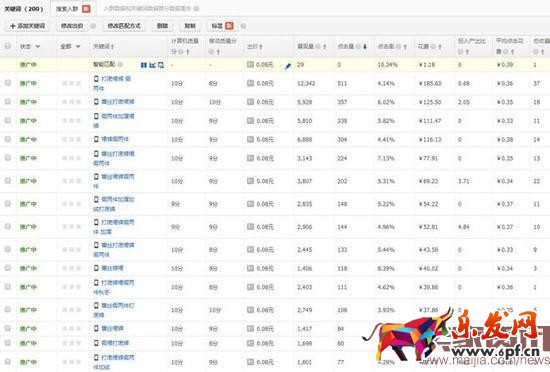Viewport: 550px width, 372px height.
Task: Sort by 花费 using its arrow
Action: tap(440, 47)
